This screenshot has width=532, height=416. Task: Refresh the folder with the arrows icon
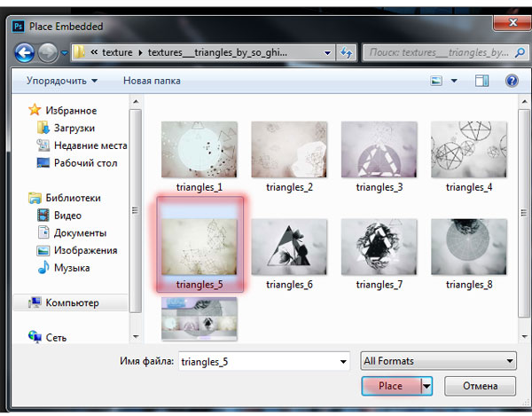click(x=346, y=52)
